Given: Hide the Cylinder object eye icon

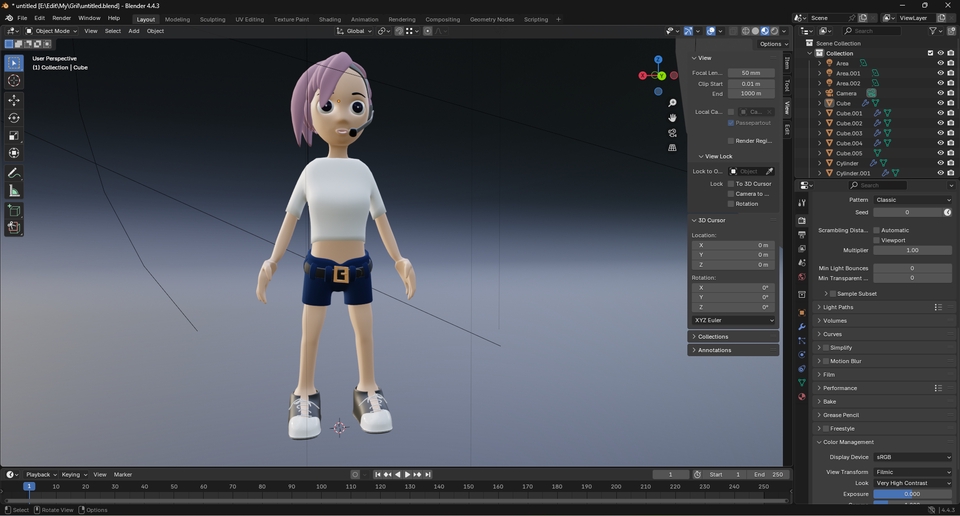Looking at the screenshot, I should pos(940,163).
